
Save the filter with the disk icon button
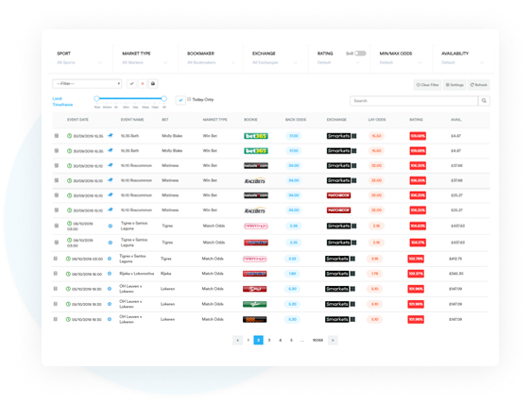tap(153, 84)
